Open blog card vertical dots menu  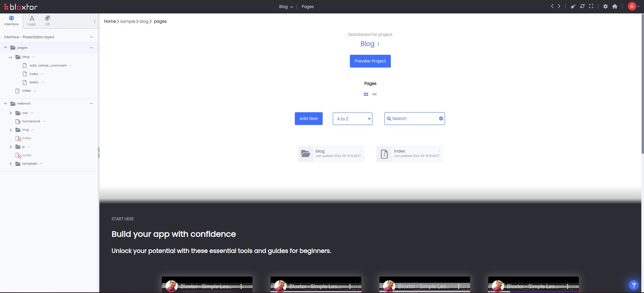tap(361, 151)
